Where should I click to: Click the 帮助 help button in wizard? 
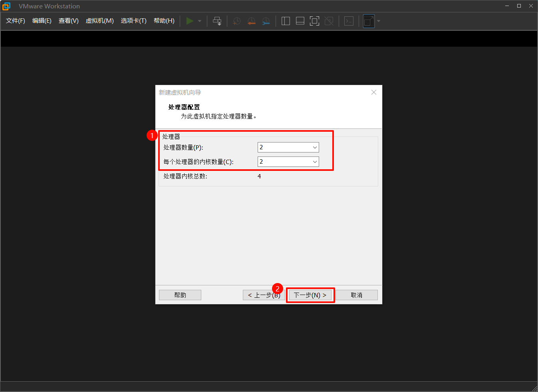[180, 295]
